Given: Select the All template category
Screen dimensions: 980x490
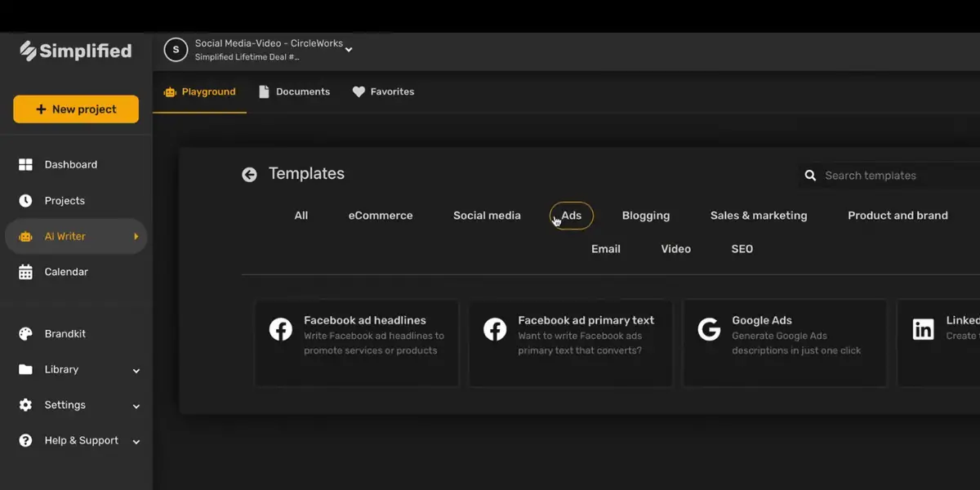Looking at the screenshot, I should click(x=301, y=216).
